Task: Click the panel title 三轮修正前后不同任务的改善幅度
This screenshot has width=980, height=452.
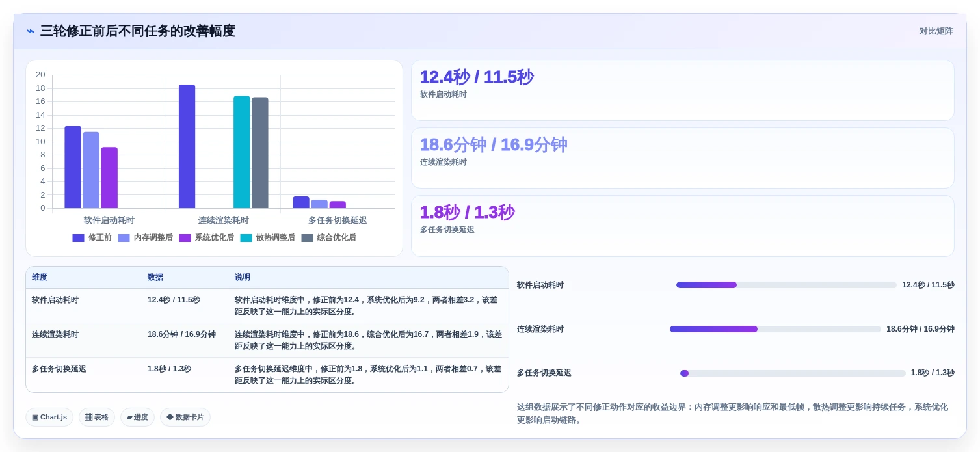Action: [138, 31]
